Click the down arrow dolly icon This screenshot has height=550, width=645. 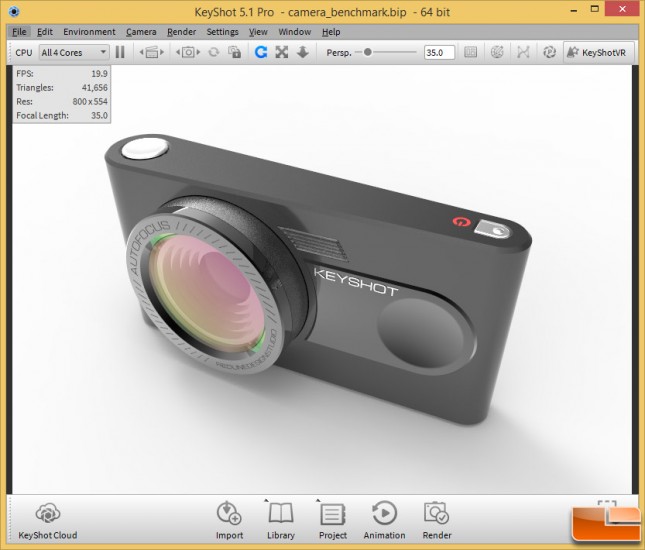pyautogui.click(x=303, y=52)
